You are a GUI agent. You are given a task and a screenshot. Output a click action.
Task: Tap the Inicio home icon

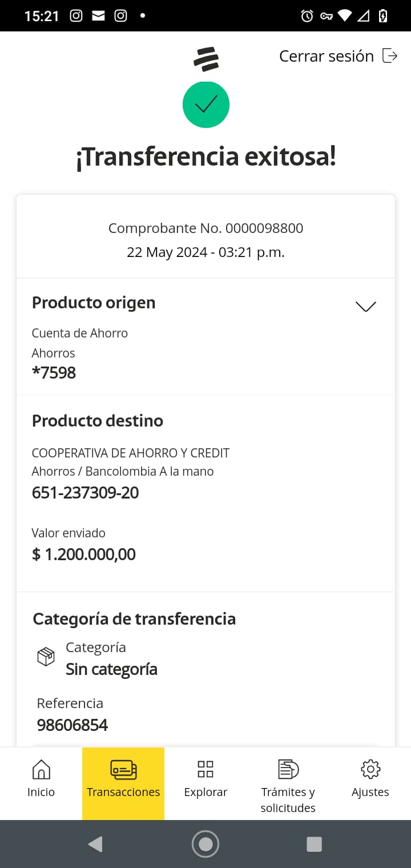[41, 769]
